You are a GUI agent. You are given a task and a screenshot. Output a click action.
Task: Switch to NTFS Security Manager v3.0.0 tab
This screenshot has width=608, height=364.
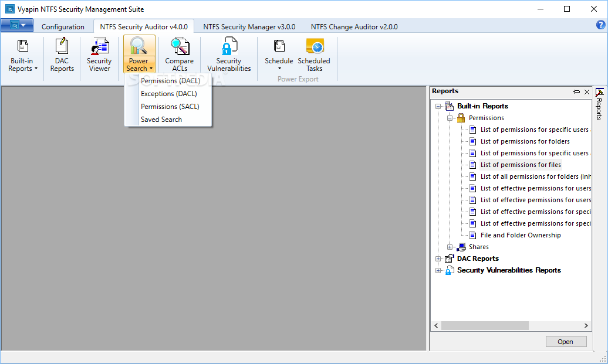click(x=249, y=27)
